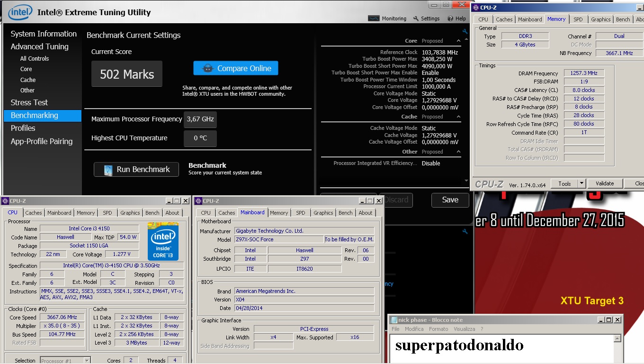Image resolution: width=644 pixels, height=364 pixels.
Task: Click wrench icon above Core Proposed panel
Action: 465,32
